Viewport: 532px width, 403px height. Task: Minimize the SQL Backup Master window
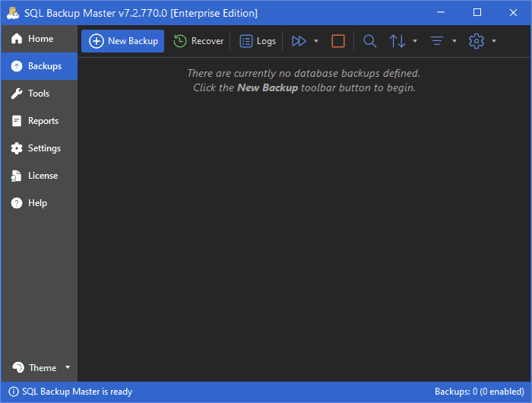click(x=441, y=13)
